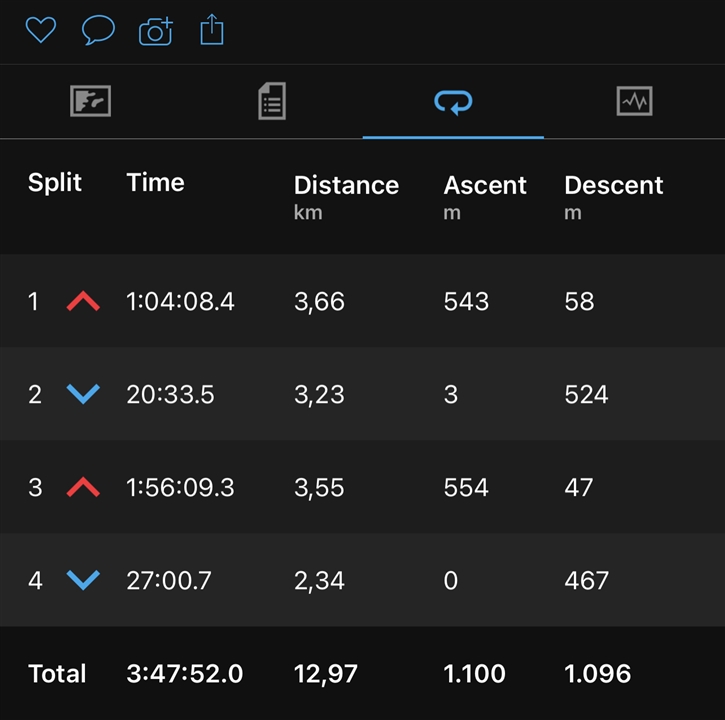Viewport: 725px width, 720px height.
Task: Select split 3 red ascent arrow
Action: pyautogui.click(x=83, y=487)
